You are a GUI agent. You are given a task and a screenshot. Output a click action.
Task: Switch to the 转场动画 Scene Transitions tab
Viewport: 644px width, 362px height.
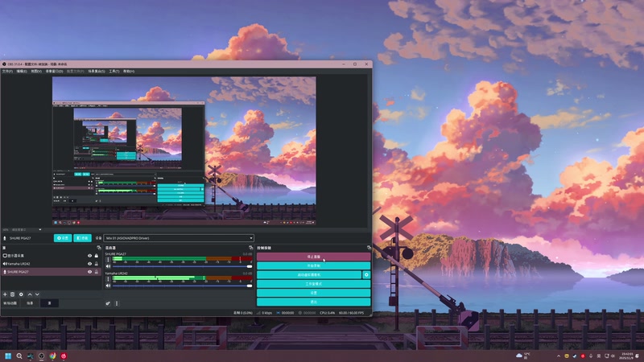[x=10, y=303]
